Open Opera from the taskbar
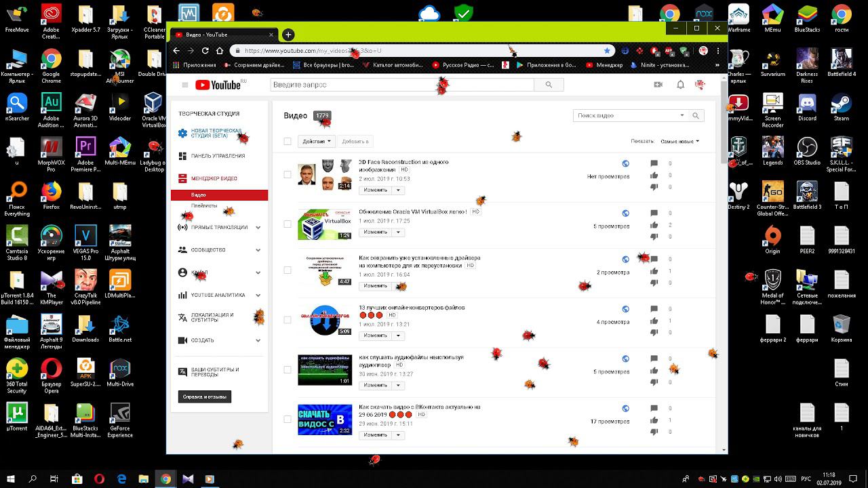This screenshot has width=868, height=488. point(100,479)
